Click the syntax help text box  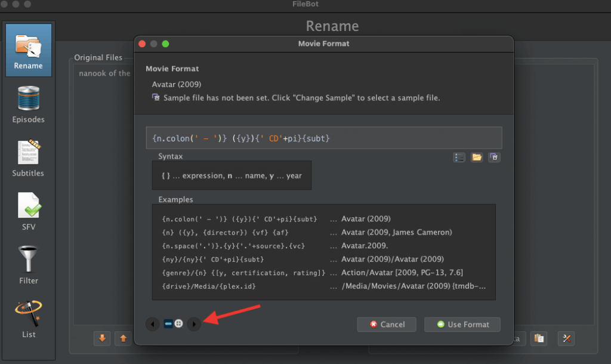(x=232, y=175)
